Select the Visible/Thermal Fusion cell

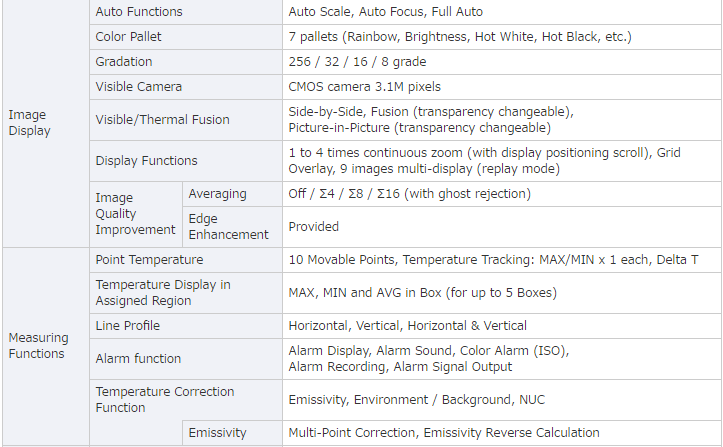[x=186, y=120]
